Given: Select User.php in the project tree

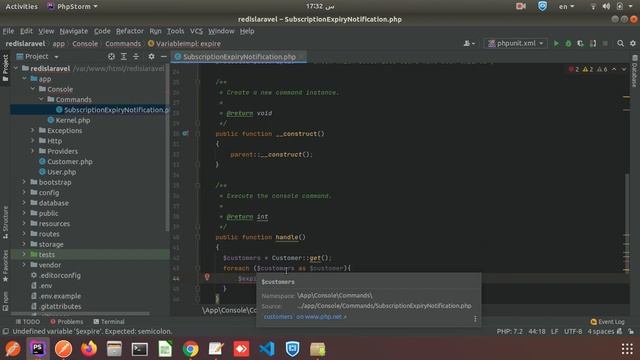Looking at the screenshot, I should (x=62, y=172).
